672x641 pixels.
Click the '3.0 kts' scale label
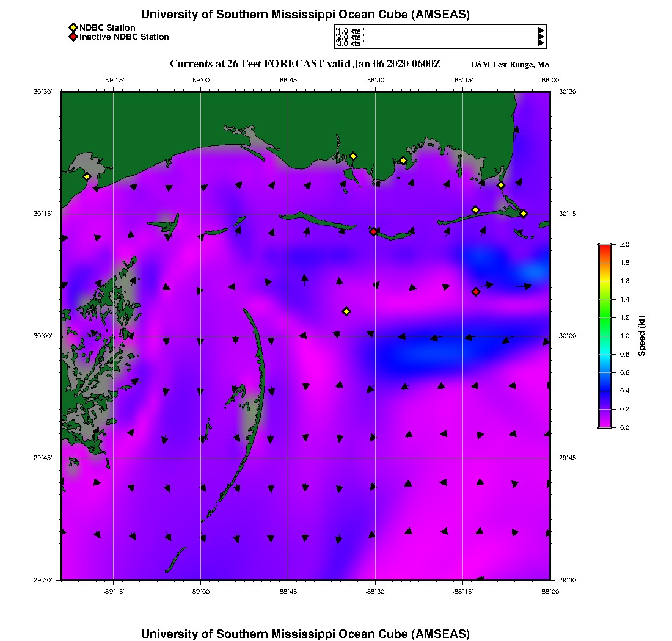click(x=350, y=43)
